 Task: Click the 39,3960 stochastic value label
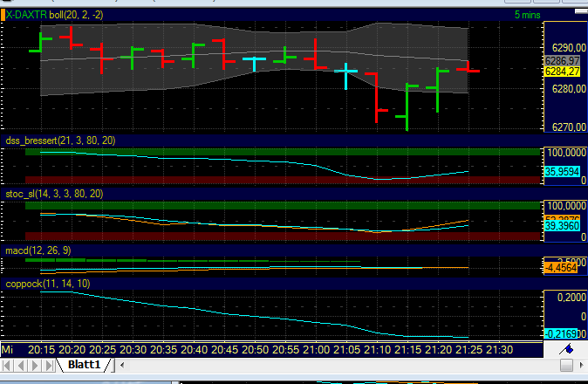click(x=562, y=226)
